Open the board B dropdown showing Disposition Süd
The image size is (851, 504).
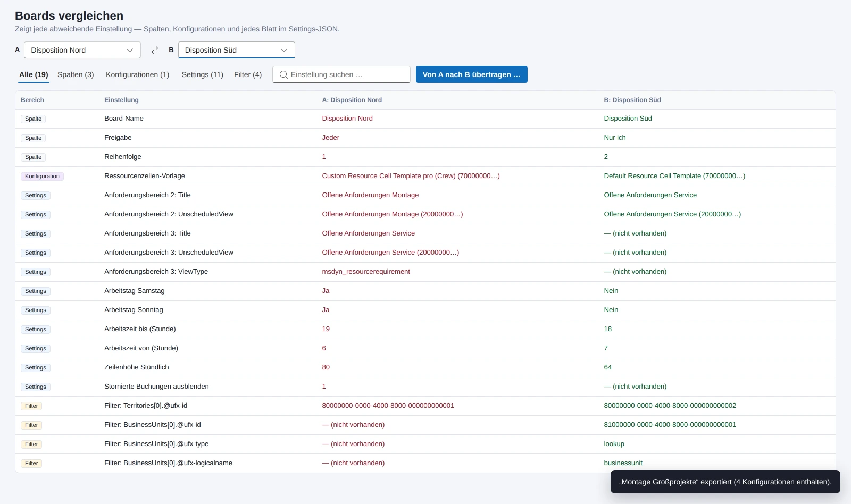click(236, 50)
